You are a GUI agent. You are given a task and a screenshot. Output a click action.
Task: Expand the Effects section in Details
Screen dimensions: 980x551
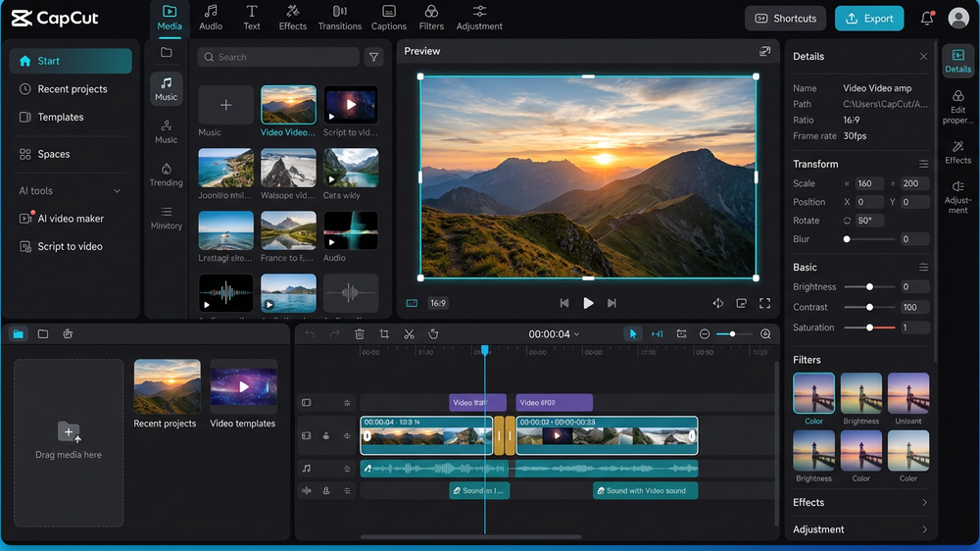pyautogui.click(x=860, y=502)
